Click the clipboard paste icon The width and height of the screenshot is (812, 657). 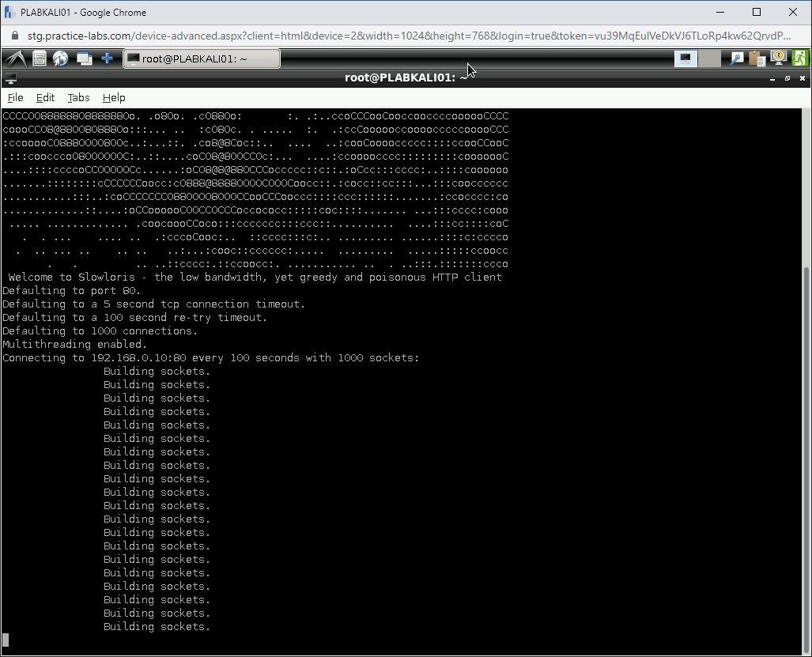757,58
